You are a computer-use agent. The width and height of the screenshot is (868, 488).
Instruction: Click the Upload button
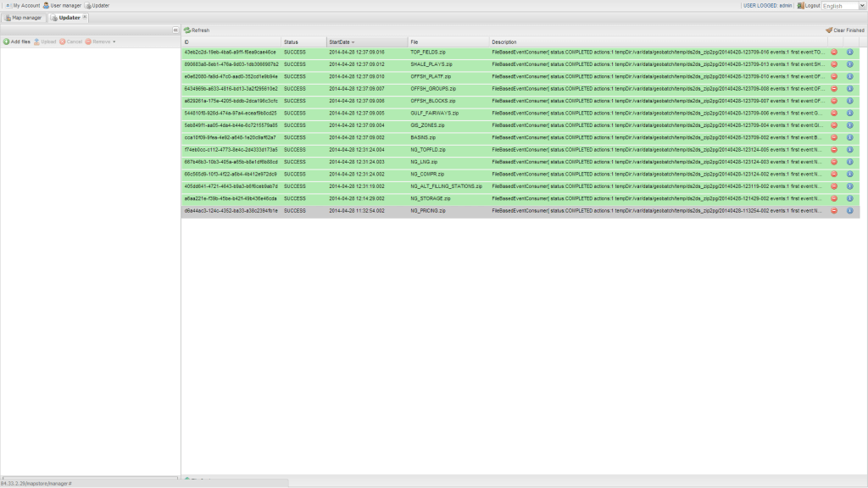(45, 42)
